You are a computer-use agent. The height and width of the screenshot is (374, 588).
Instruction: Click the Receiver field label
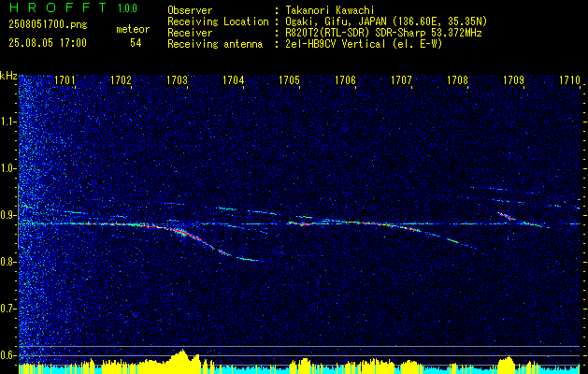(190, 33)
